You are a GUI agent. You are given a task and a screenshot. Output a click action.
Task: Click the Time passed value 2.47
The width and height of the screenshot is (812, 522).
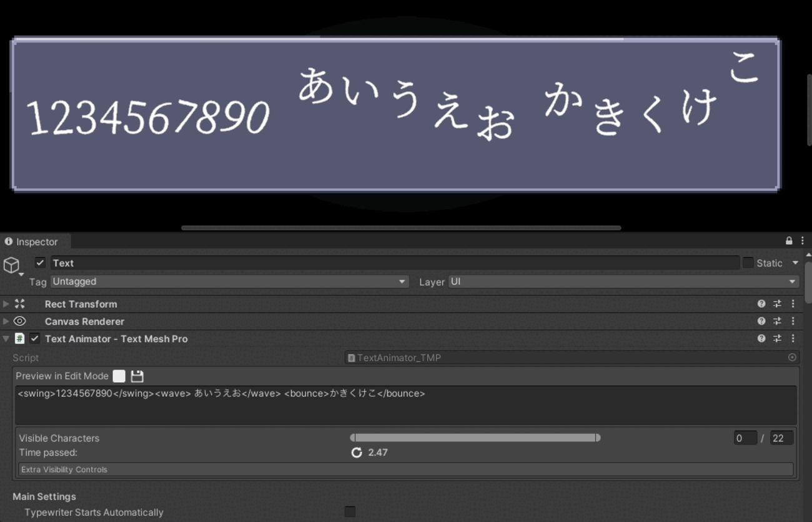(x=378, y=453)
